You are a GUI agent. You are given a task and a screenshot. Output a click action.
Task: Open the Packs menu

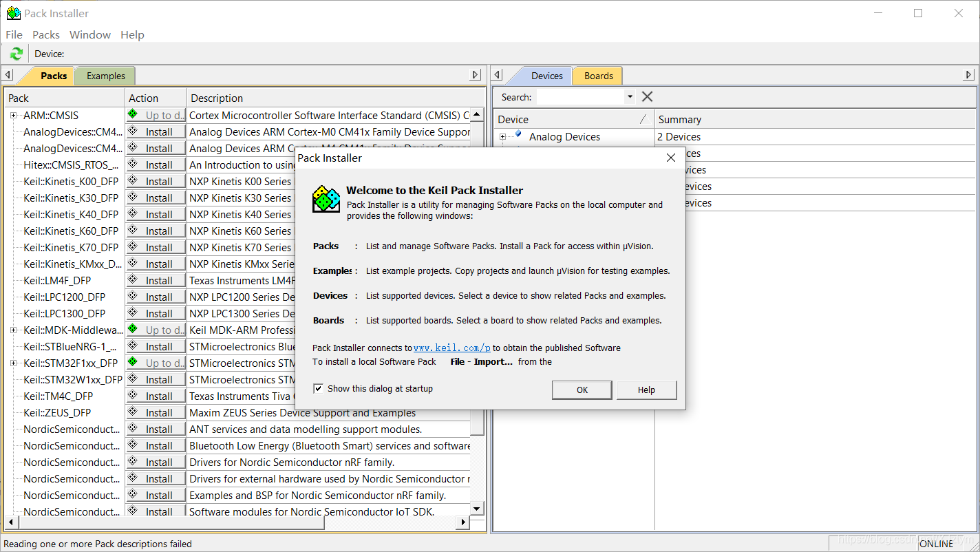(x=46, y=34)
